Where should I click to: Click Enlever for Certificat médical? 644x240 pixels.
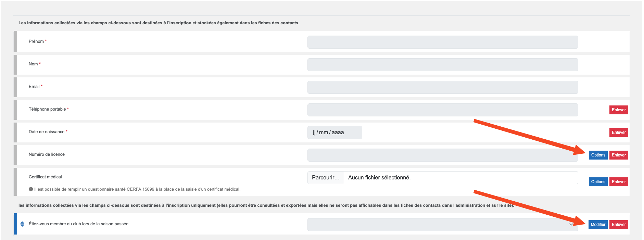pos(619,182)
